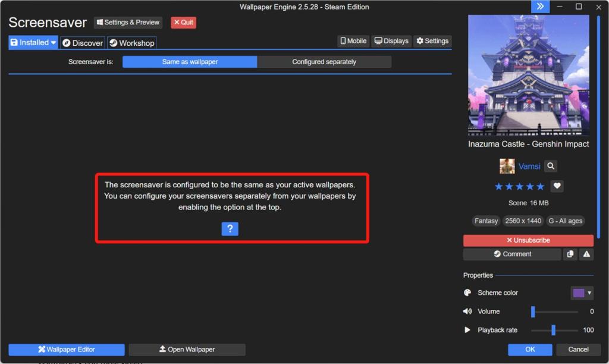Screen dimensions: 609x364
Task: Favorite the wallpaper with the heart icon
Action: pyautogui.click(x=557, y=186)
